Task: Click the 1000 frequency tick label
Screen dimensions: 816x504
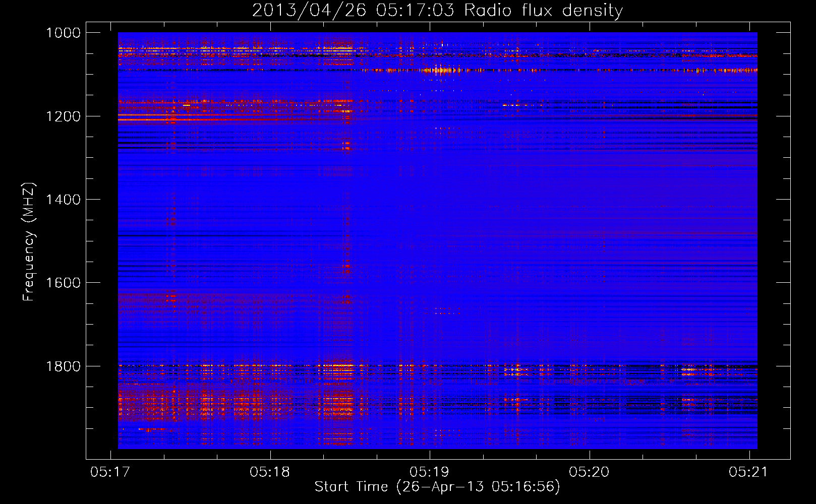Action: 63,33
